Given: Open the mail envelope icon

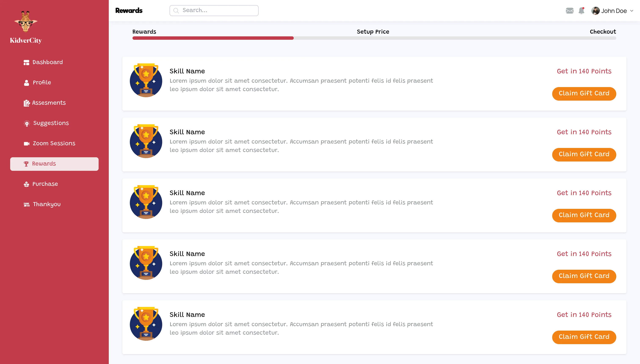Looking at the screenshot, I should pyautogui.click(x=569, y=11).
